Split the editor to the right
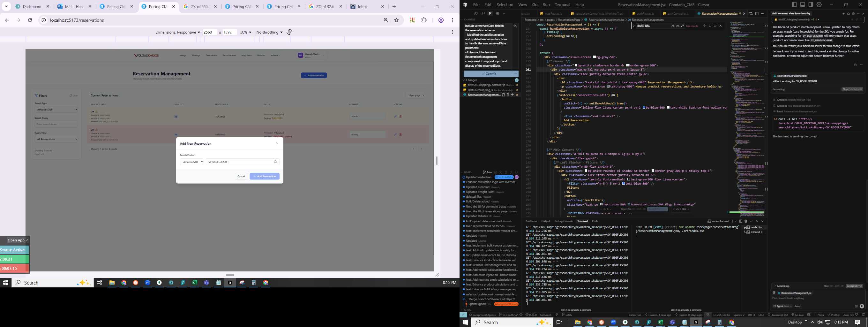 [757, 14]
